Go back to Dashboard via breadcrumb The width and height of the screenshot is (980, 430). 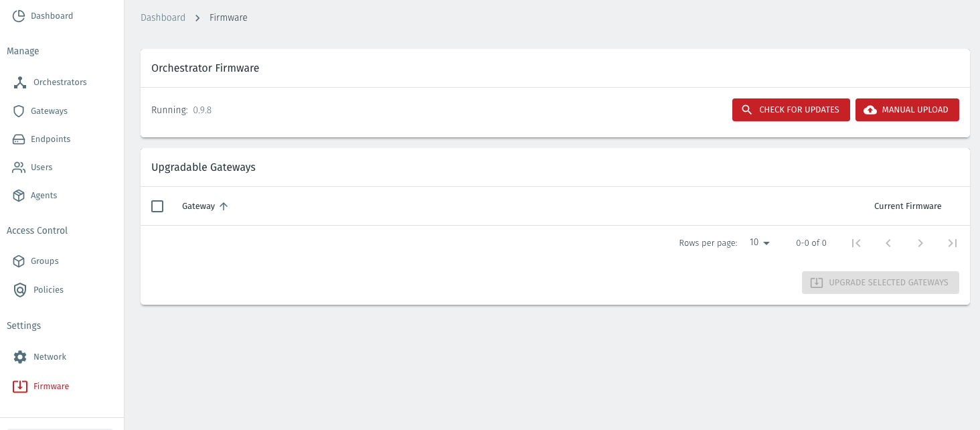(x=163, y=17)
